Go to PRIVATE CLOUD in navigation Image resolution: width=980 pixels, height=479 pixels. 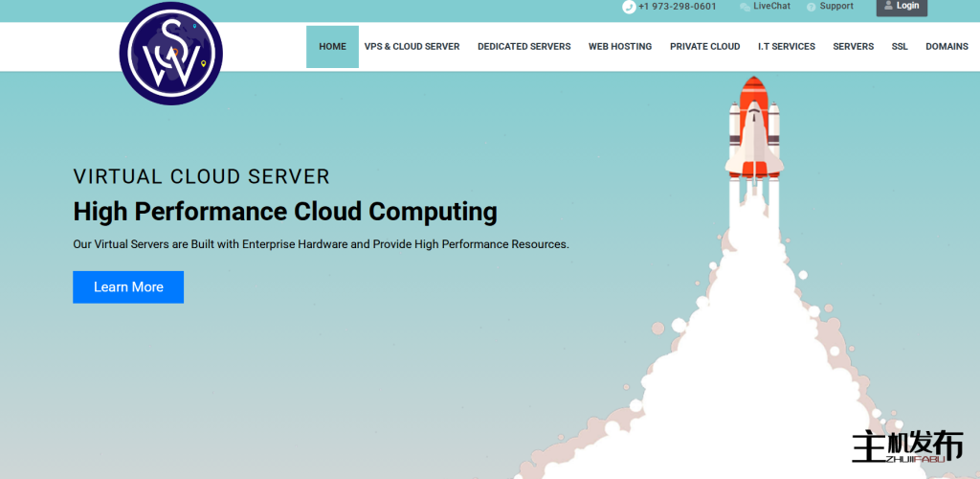(x=704, y=47)
